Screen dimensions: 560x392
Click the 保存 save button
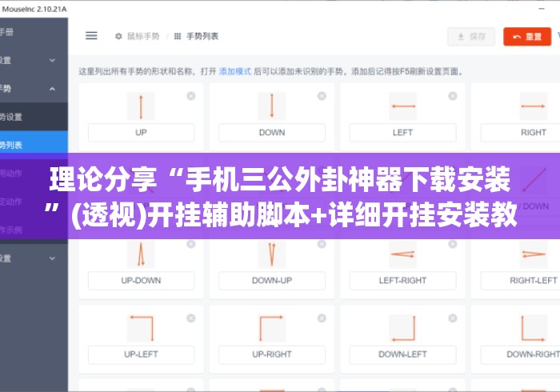pos(471,37)
